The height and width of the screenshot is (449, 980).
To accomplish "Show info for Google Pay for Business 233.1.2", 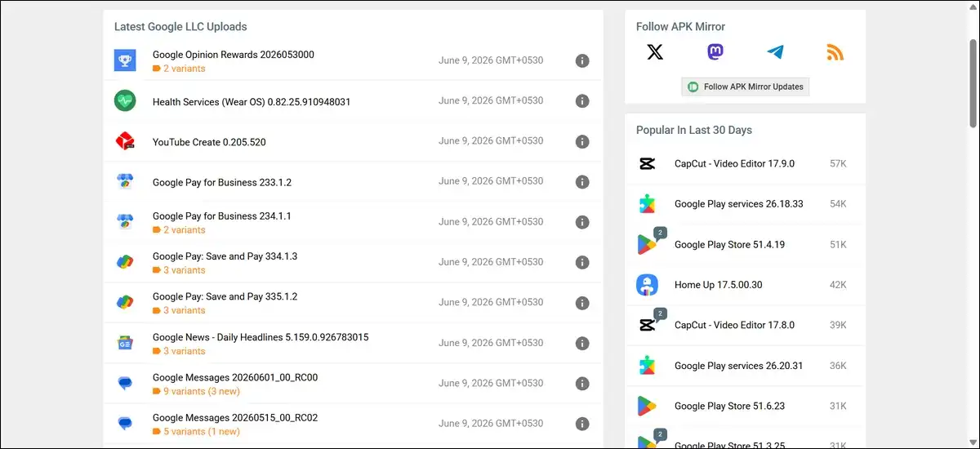I will (x=582, y=182).
